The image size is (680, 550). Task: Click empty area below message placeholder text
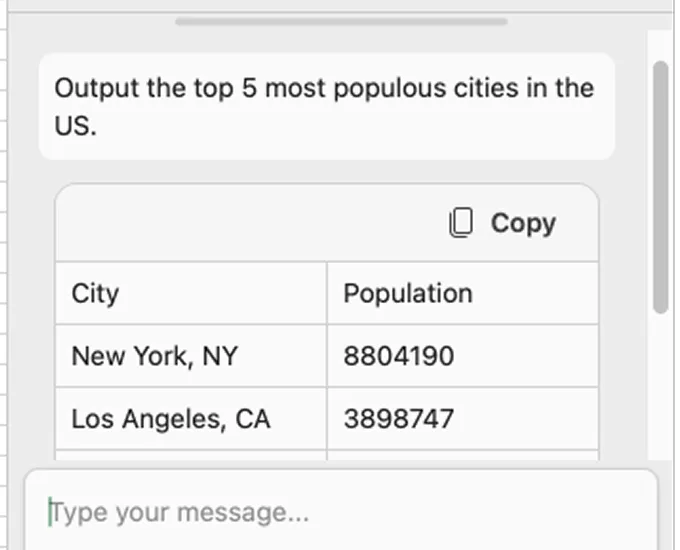(341, 539)
